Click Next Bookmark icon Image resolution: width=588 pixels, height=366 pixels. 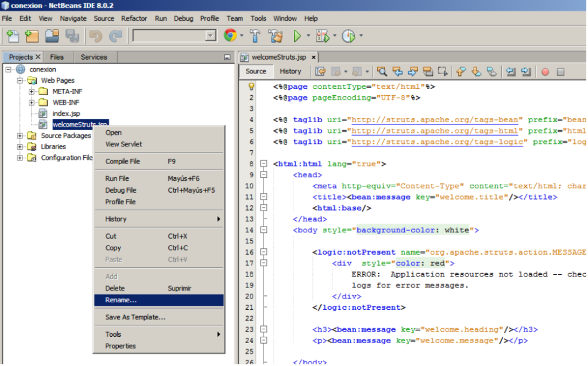click(x=476, y=72)
